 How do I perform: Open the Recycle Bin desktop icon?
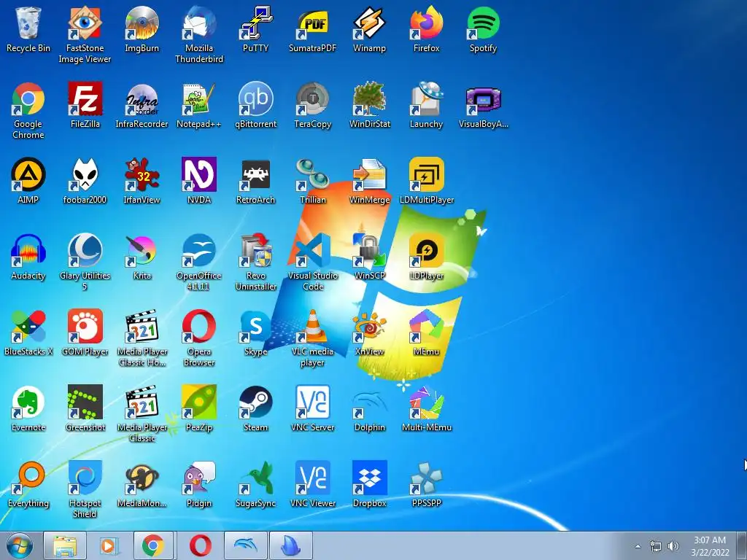28,23
